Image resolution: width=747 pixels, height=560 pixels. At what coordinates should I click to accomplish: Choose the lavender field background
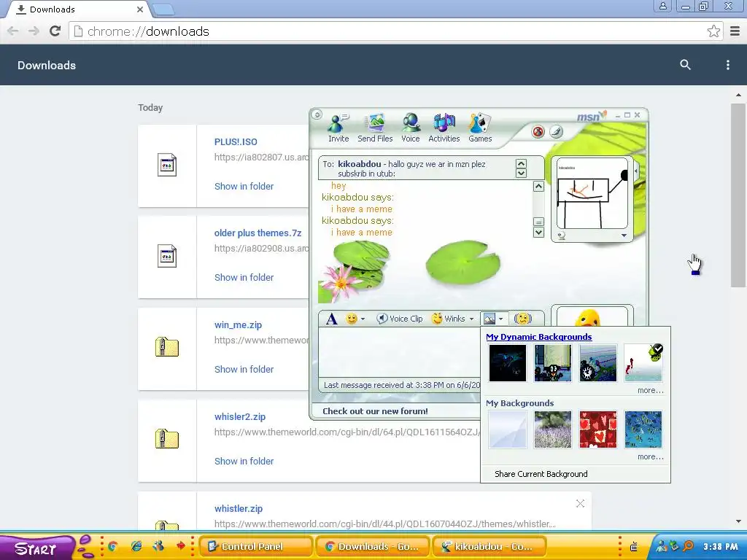(553, 429)
